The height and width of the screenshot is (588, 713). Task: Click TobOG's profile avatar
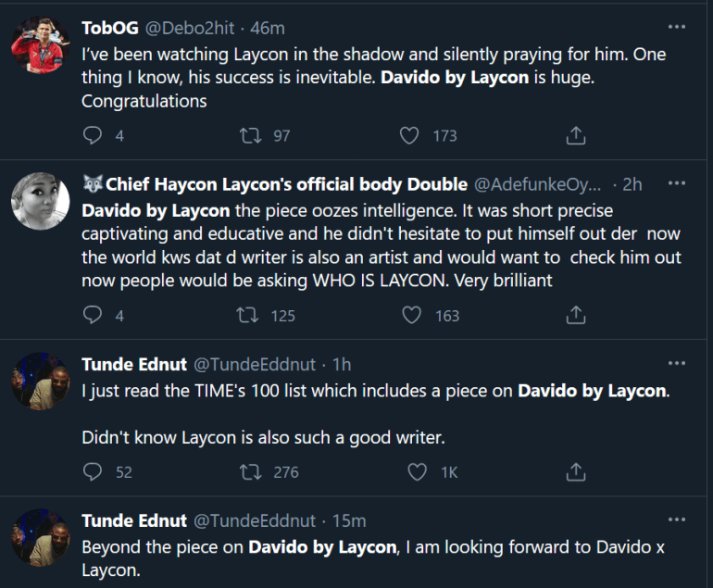point(38,44)
